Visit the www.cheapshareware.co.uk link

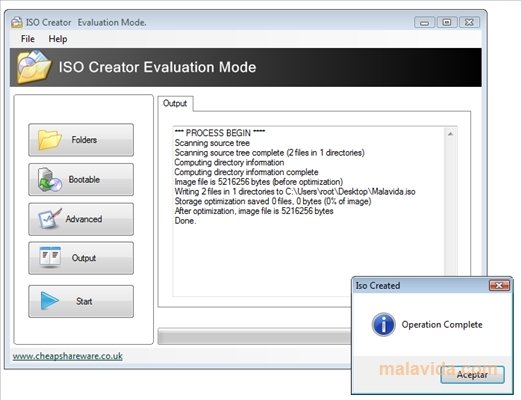point(68,356)
